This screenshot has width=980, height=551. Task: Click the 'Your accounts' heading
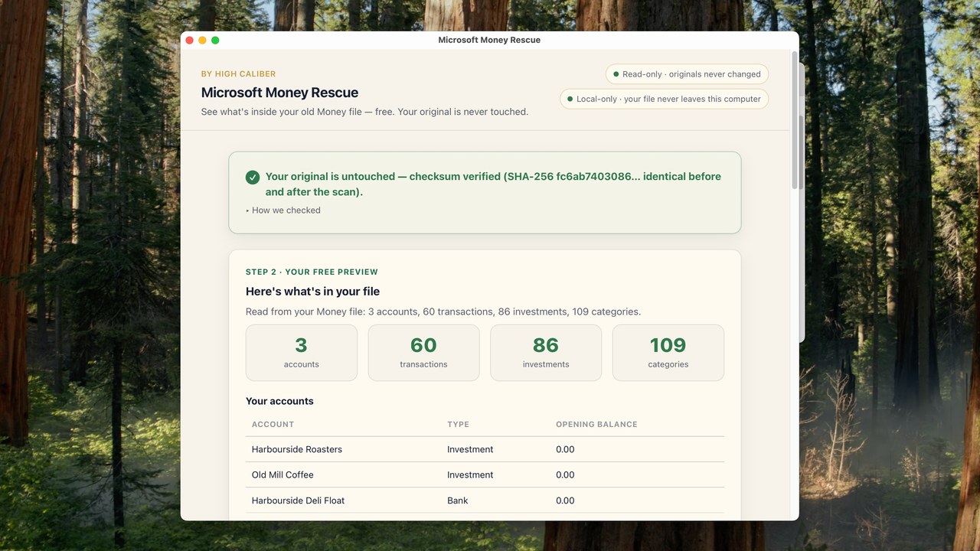[x=279, y=401]
